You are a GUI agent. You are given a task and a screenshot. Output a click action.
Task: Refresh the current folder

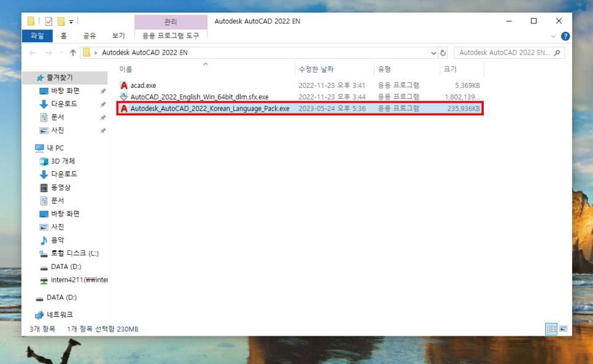pyautogui.click(x=443, y=53)
